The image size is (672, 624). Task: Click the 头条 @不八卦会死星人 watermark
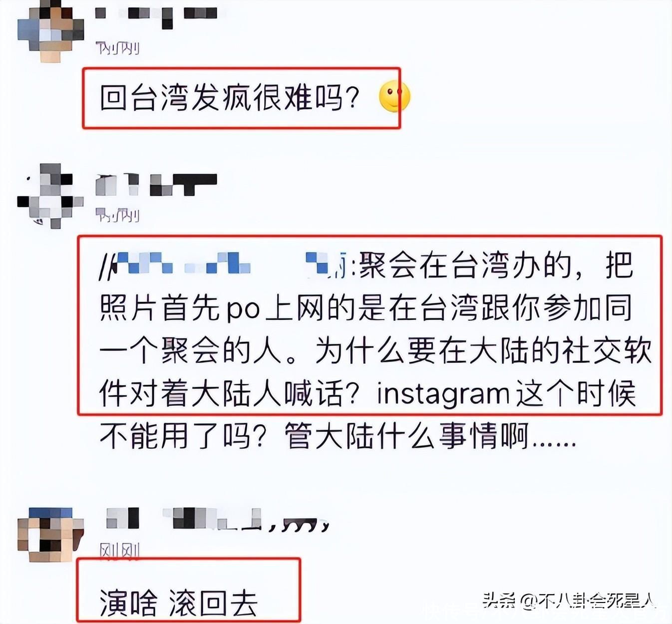(x=569, y=601)
